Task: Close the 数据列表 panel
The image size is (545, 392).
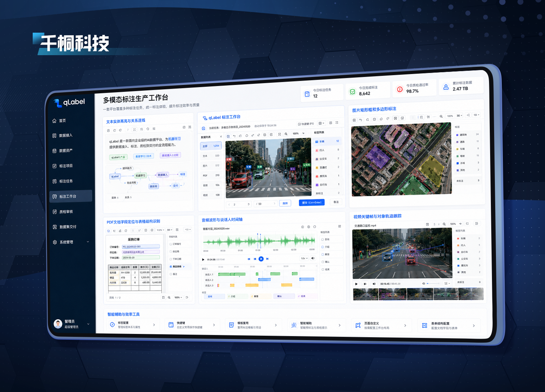Action: coord(221,136)
